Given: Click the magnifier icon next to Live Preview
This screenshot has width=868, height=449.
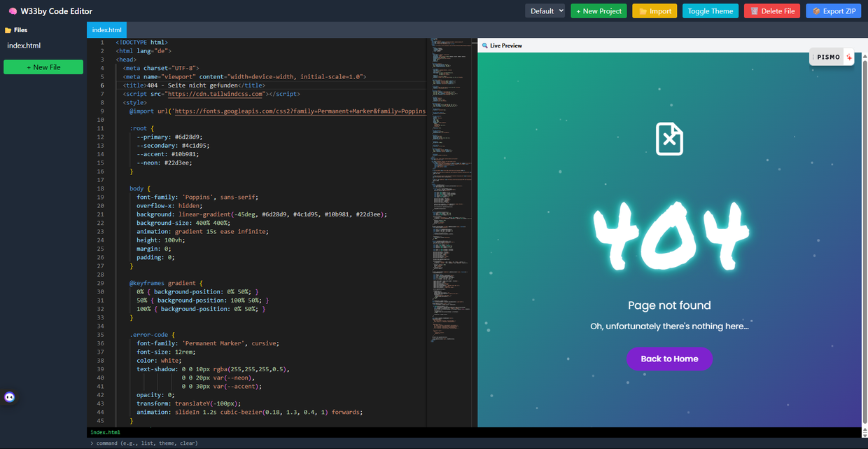Looking at the screenshot, I should point(485,46).
